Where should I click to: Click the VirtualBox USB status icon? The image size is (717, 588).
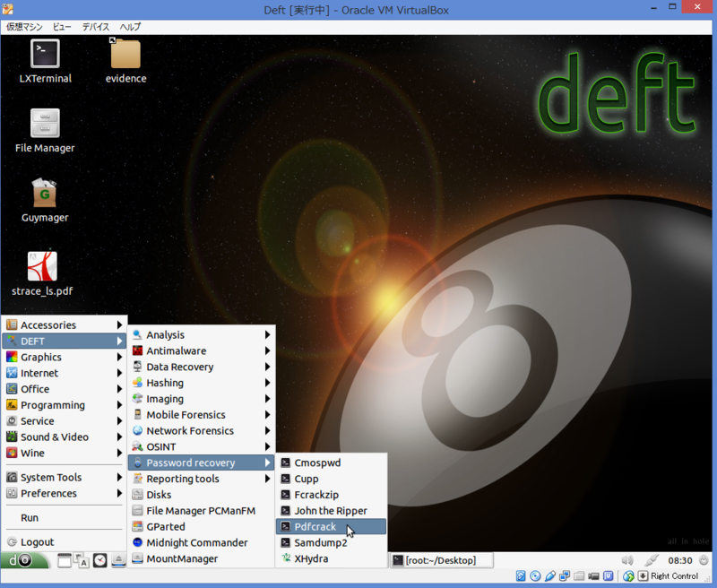[550, 576]
